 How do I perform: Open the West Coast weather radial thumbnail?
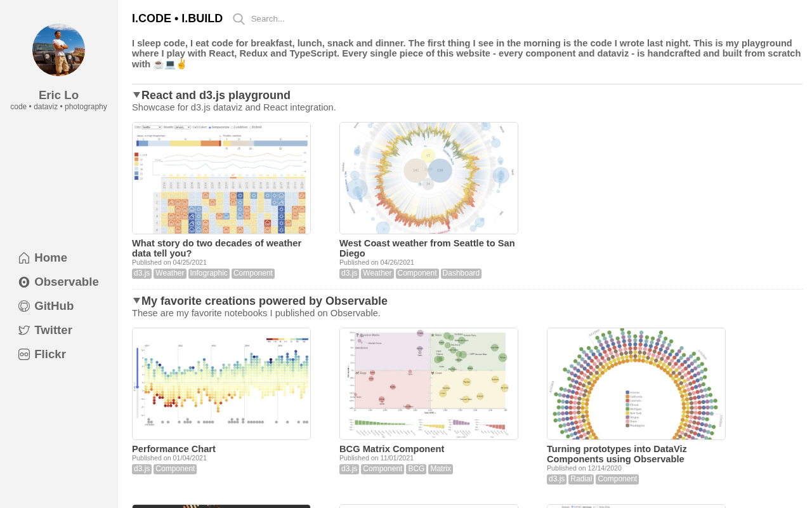click(x=429, y=178)
